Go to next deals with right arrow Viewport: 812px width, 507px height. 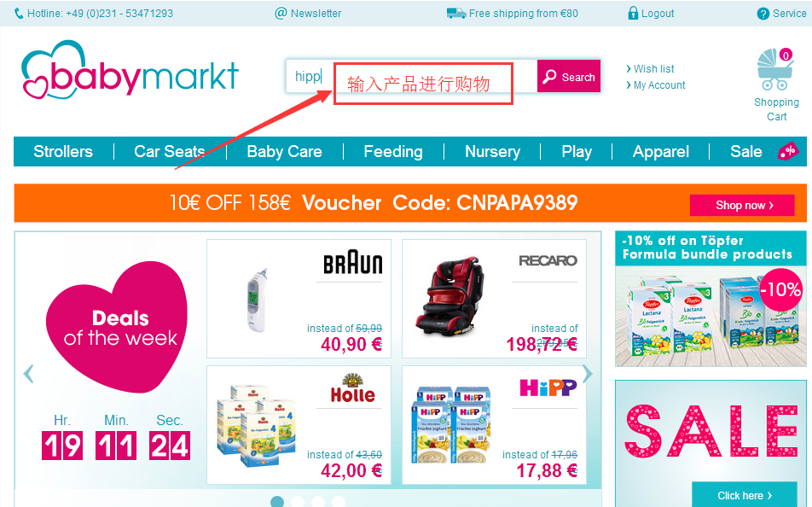(587, 373)
